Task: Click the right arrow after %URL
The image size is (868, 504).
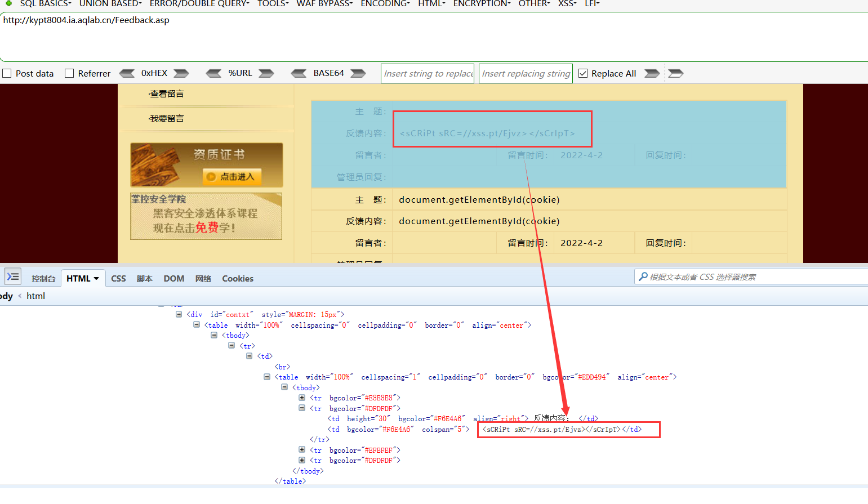Action: click(x=266, y=73)
